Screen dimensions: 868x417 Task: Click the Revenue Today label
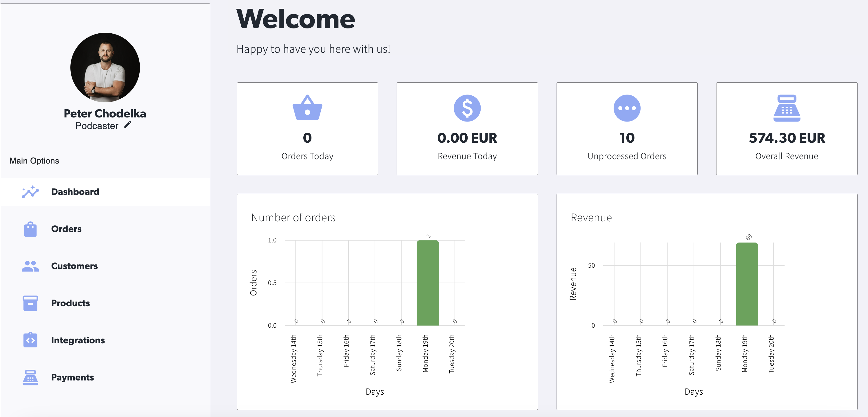(467, 156)
